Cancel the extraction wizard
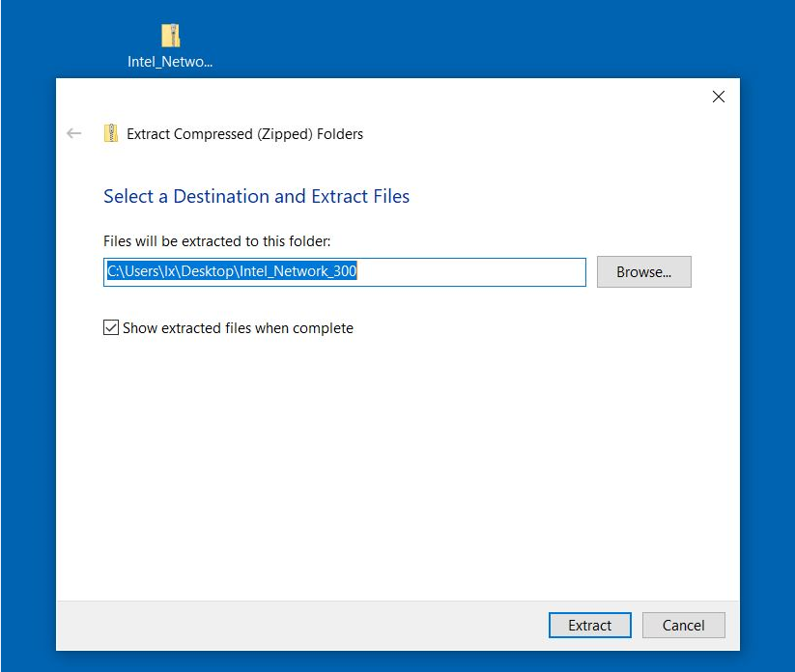The height and width of the screenshot is (672, 795). (683, 626)
